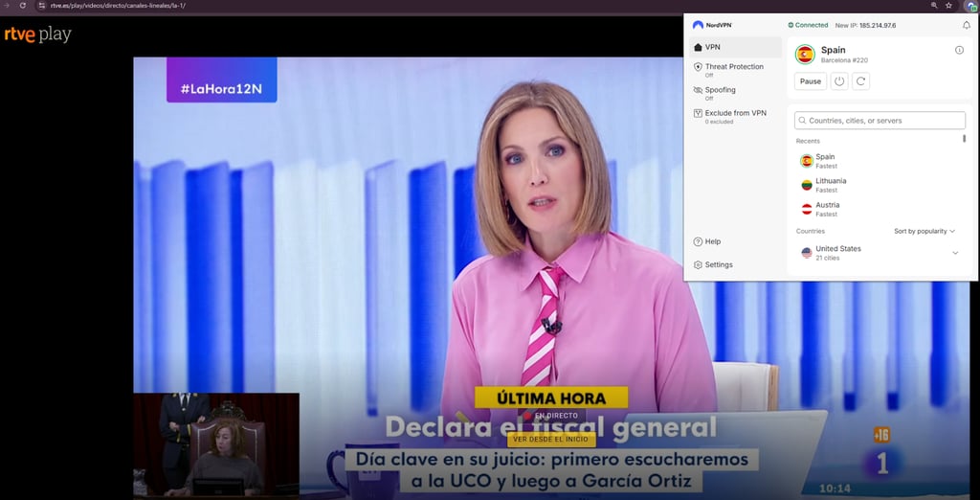Open NordVPN Settings
Image resolution: width=980 pixels, height=500 pixels.
coord(713,264)
